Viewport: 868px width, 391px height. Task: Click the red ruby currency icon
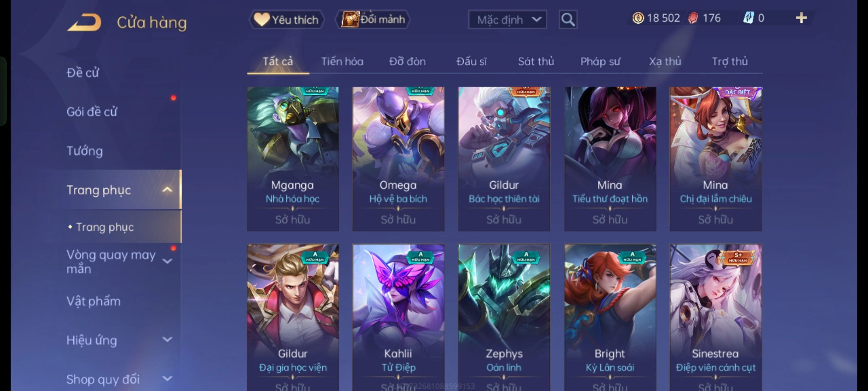click(693, 18)
